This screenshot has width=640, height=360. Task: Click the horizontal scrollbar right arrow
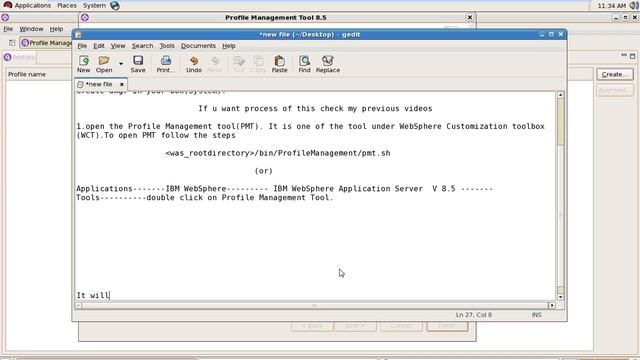(x=552, y=305)
